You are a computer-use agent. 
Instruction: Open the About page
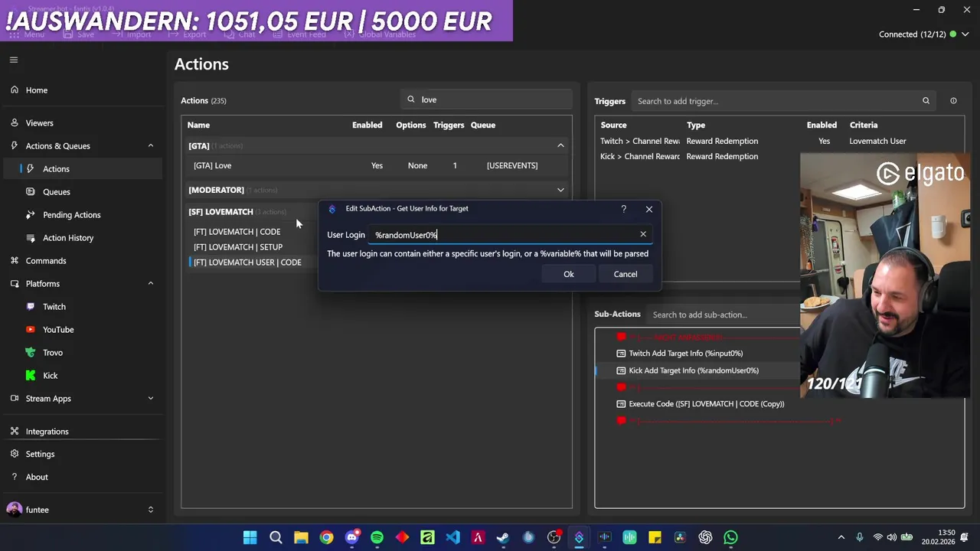coord(37,478)
